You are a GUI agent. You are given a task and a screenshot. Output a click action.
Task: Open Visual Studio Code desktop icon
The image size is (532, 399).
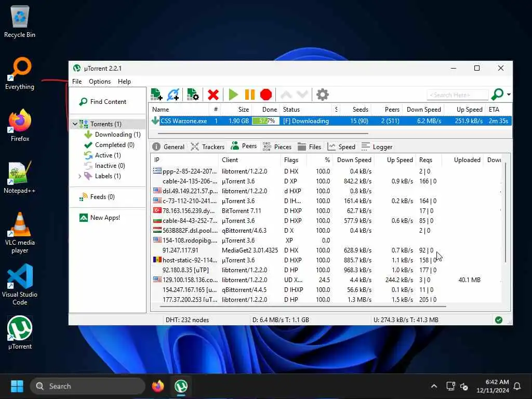pyautogui.click(x=20, y=285)
